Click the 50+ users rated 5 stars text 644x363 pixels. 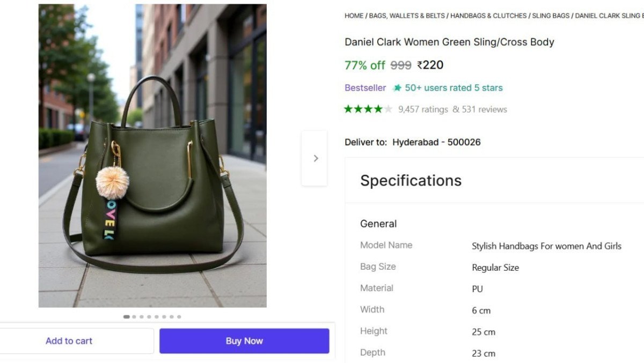coord(453,88)
